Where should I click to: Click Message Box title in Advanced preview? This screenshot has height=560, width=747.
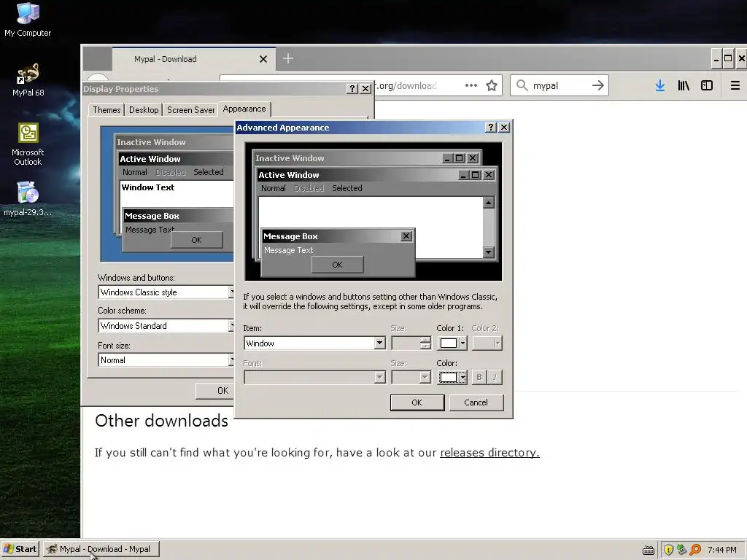click(290, 236)
